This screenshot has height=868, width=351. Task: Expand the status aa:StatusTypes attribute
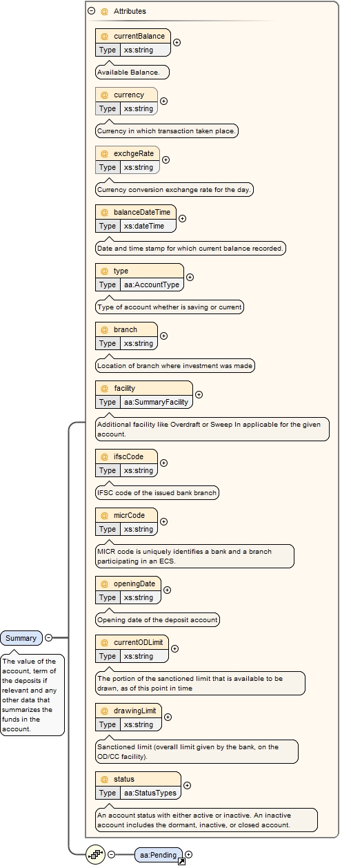click(187, 786)
